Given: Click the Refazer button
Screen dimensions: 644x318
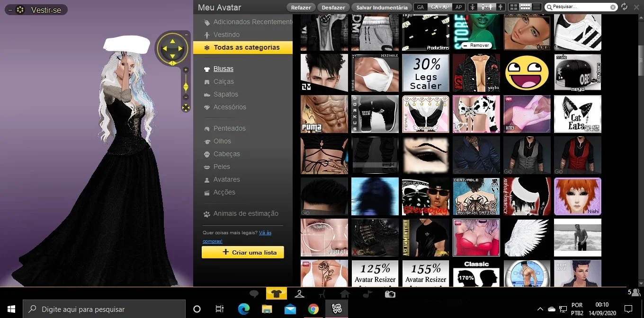Looking at the screenshot, I should [x=301, y=7].
